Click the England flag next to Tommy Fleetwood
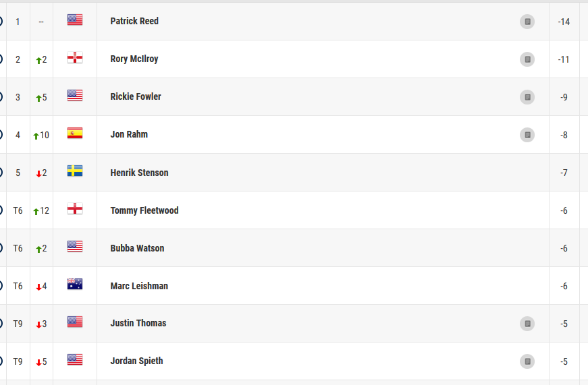 75,209
